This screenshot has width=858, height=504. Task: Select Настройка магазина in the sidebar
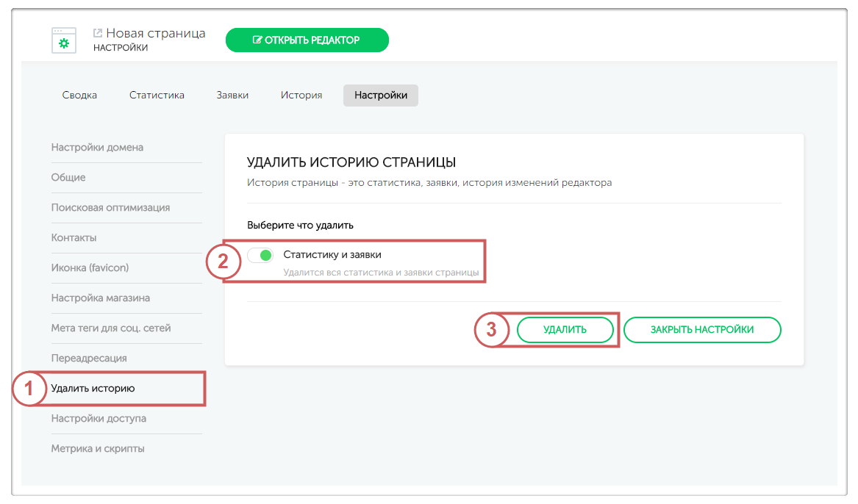(x=101, y=298)
